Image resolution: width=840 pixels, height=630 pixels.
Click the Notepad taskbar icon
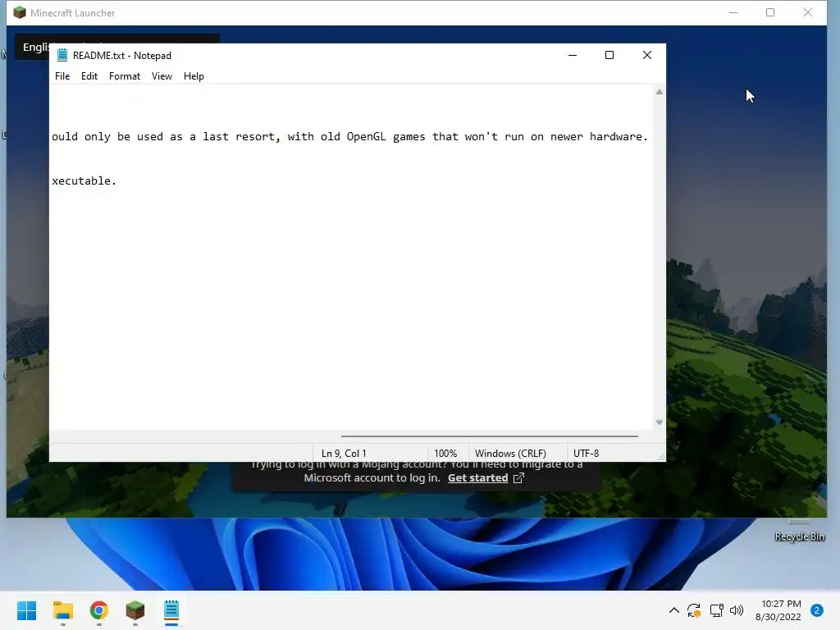[171, 610]
